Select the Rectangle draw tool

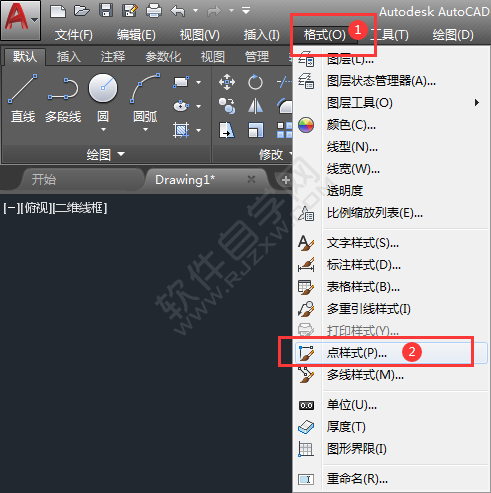pos(181,82)
